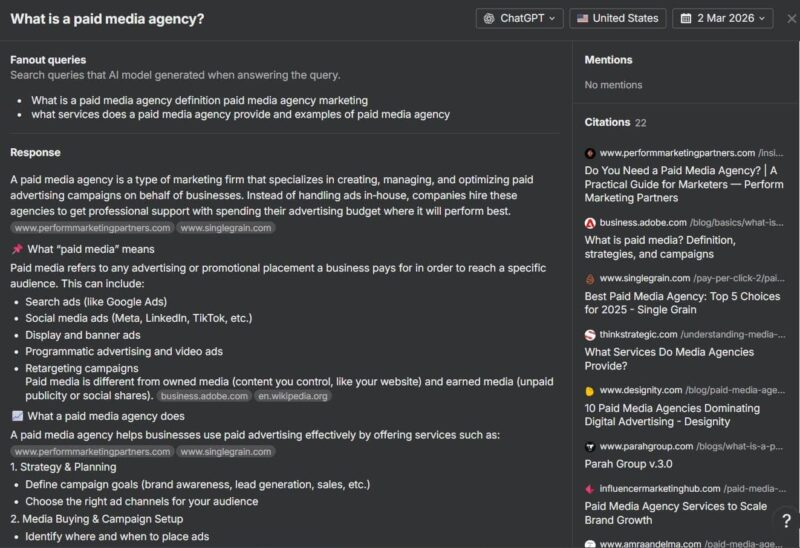This screenshot has width=800, height=548.
Task: Click the designity.com yellow favicon
Action: [590, 391]
